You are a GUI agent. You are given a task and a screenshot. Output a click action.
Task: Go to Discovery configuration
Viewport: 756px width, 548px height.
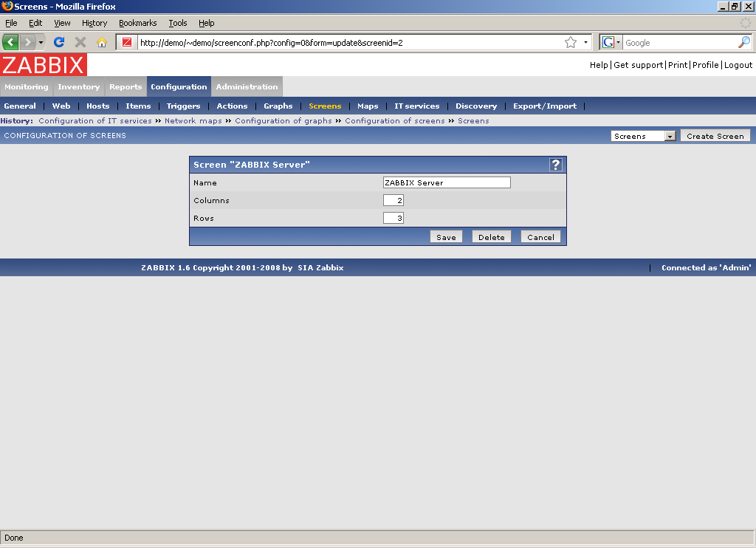476,106
